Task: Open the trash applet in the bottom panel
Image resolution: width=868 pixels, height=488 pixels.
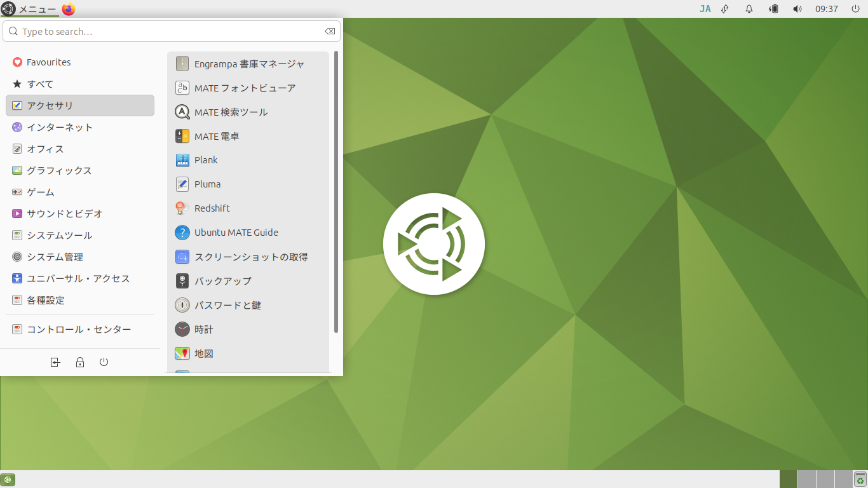Action: pos(860,479)
